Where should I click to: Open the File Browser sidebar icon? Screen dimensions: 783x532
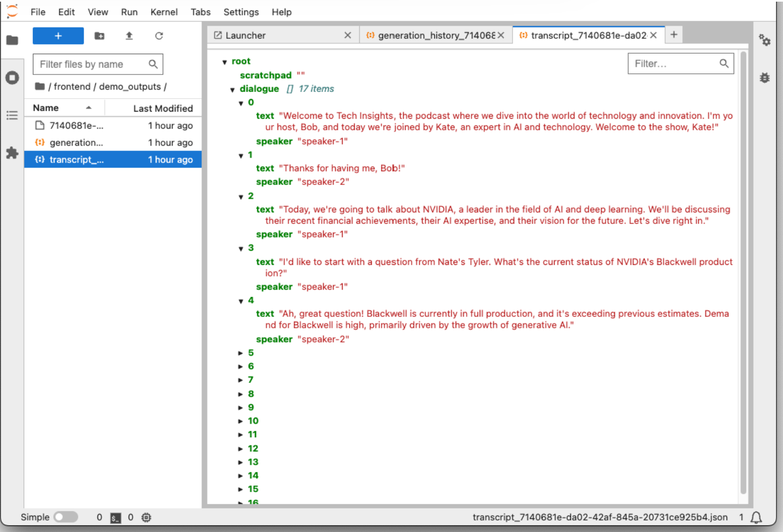coord(12,40)
